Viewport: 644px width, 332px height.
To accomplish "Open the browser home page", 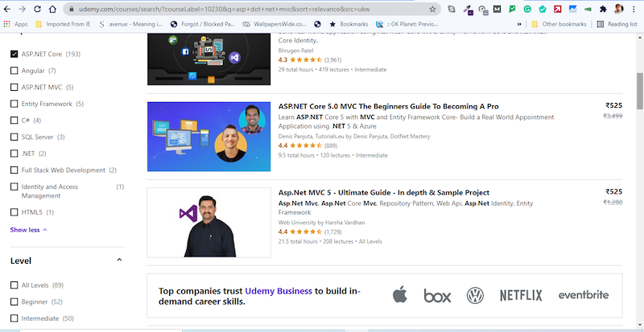I will click(x=52, y=9).
